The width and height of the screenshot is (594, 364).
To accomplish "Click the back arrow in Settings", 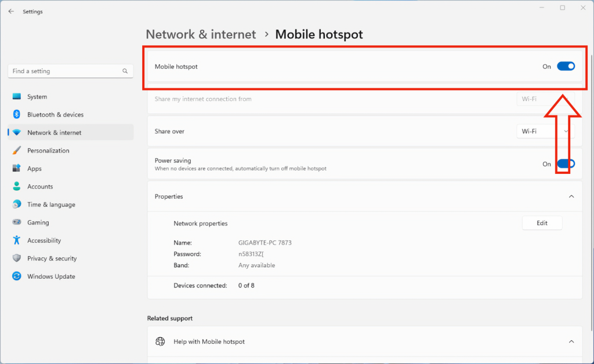I will point(11,12).
